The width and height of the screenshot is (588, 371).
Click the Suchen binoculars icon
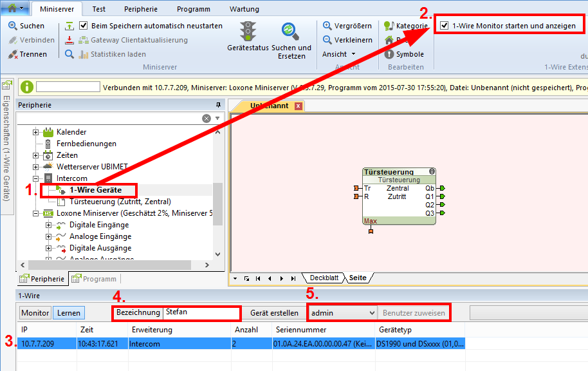13,26
